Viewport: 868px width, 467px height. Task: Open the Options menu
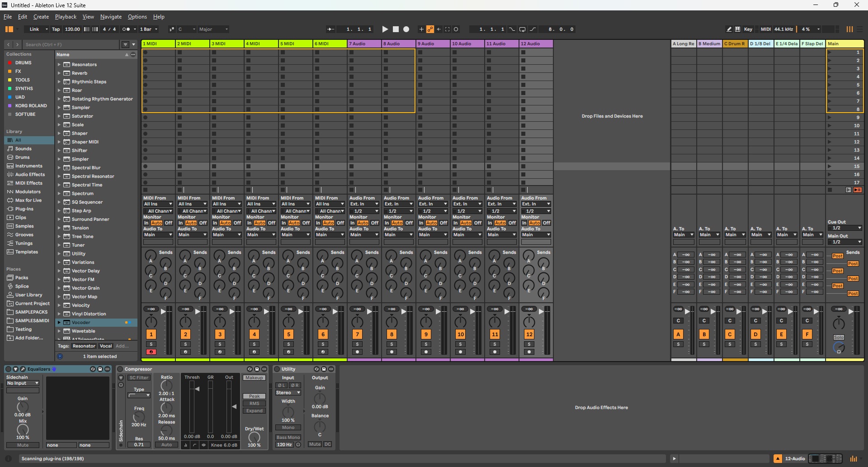[137, 17]
